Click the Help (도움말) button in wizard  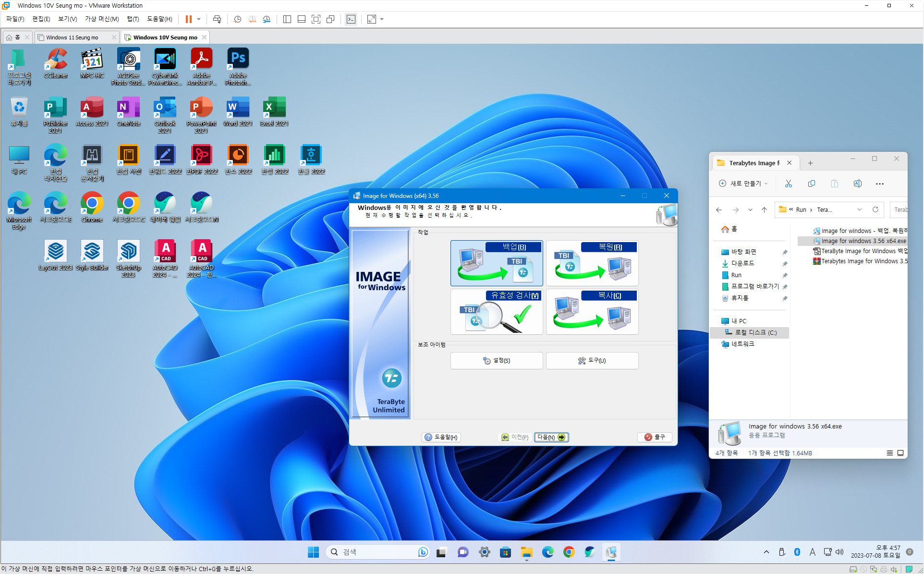click(x=441, y=437)
